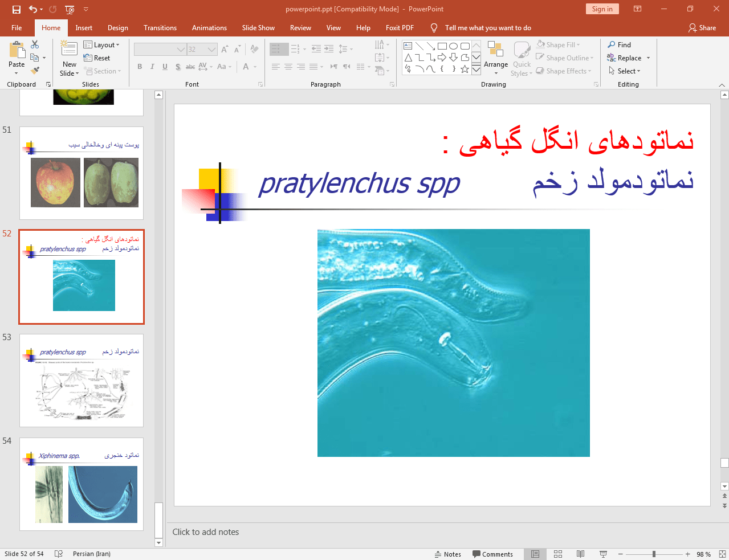Switch to Slide Sorter view

pyautogui.click(x=558, y=554)
